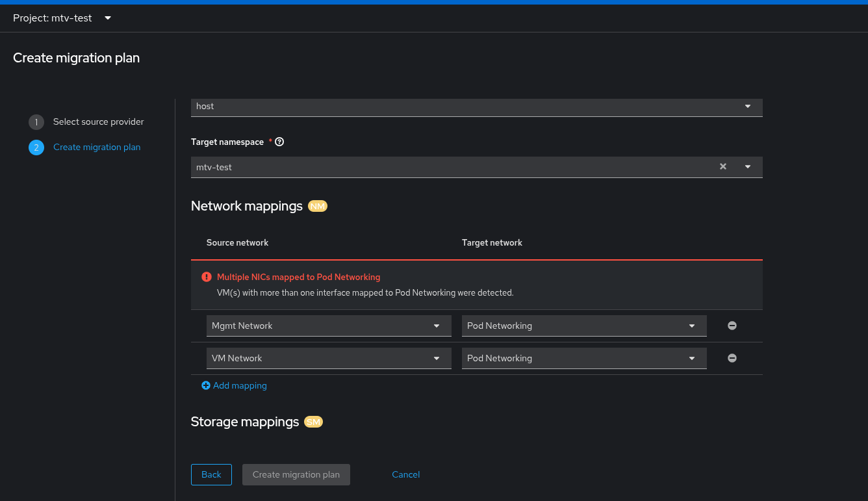
Task: Click the Cancel link
Action: click(x=406, y=474)
